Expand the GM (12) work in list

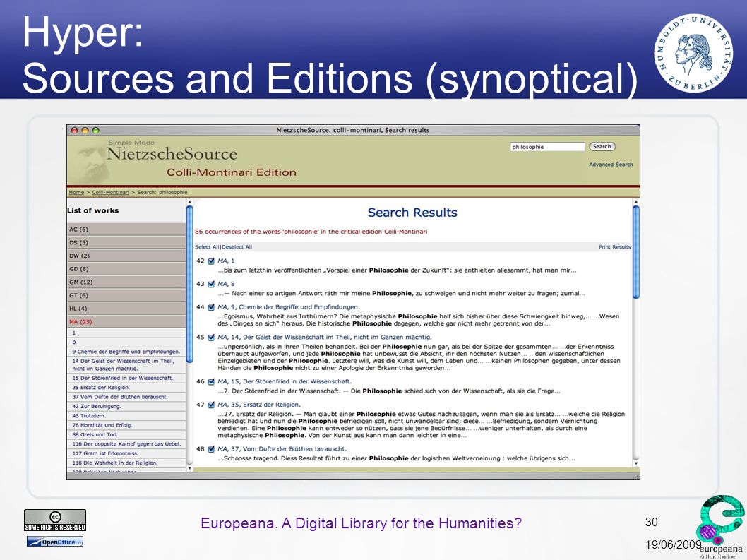pos(126,282)
